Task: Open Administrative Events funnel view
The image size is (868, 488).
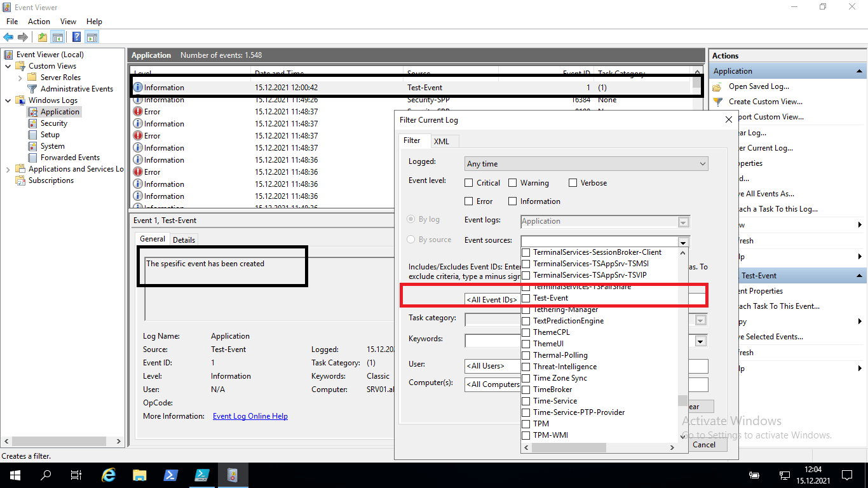Action: coord(76,89)
